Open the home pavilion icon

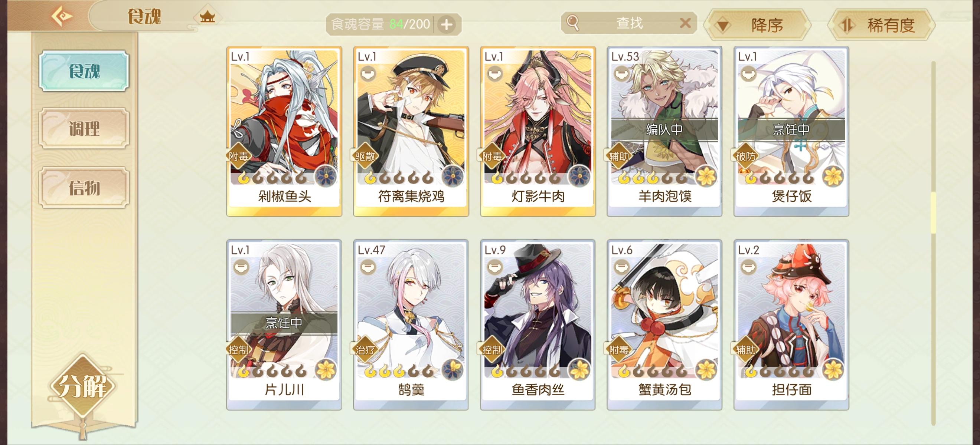pyautogui.click(x=208, y=17)
